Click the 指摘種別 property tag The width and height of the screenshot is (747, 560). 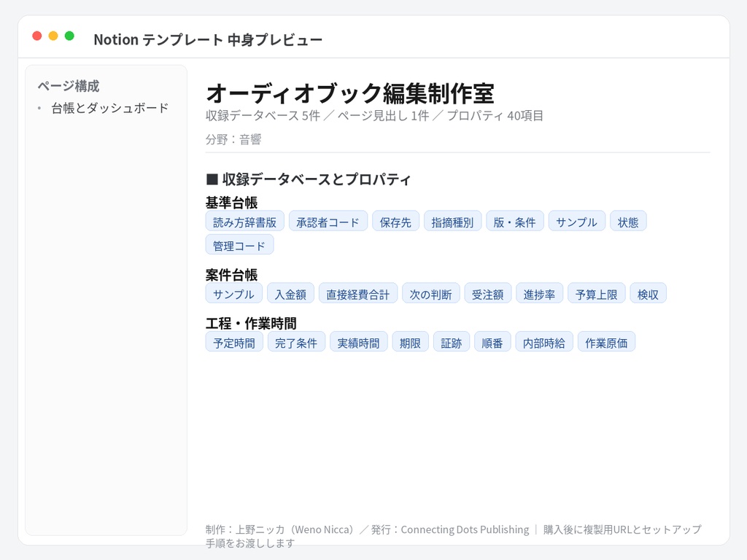click(452, 221)
